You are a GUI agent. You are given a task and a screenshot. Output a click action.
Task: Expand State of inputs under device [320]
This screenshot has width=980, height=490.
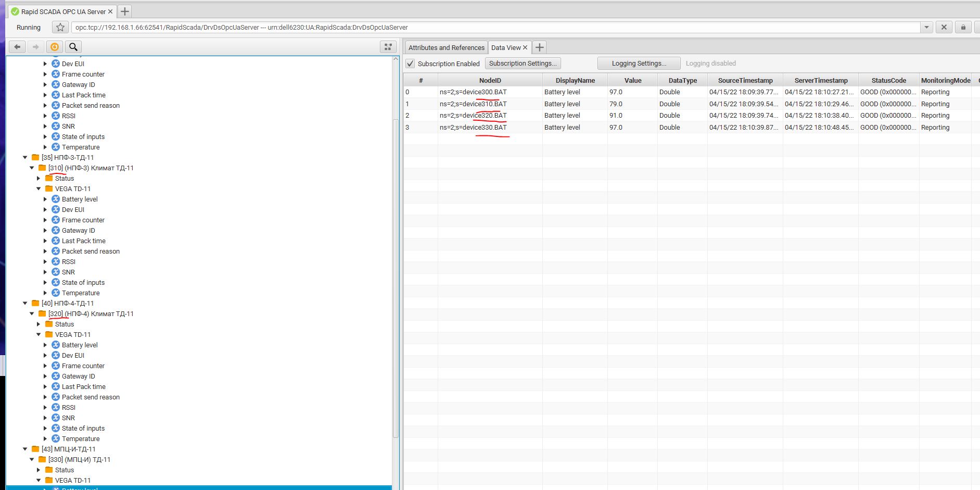[x=45, y=428]
